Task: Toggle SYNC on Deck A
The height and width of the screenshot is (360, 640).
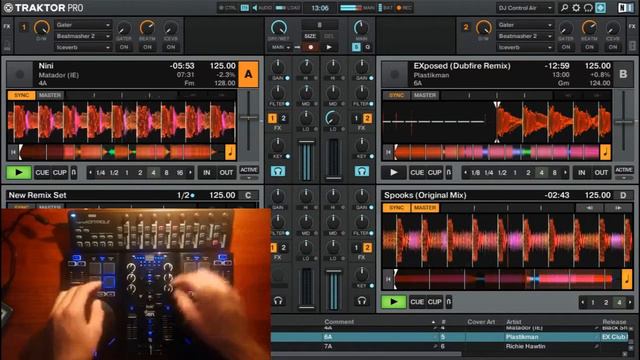Action: point(21,95)
